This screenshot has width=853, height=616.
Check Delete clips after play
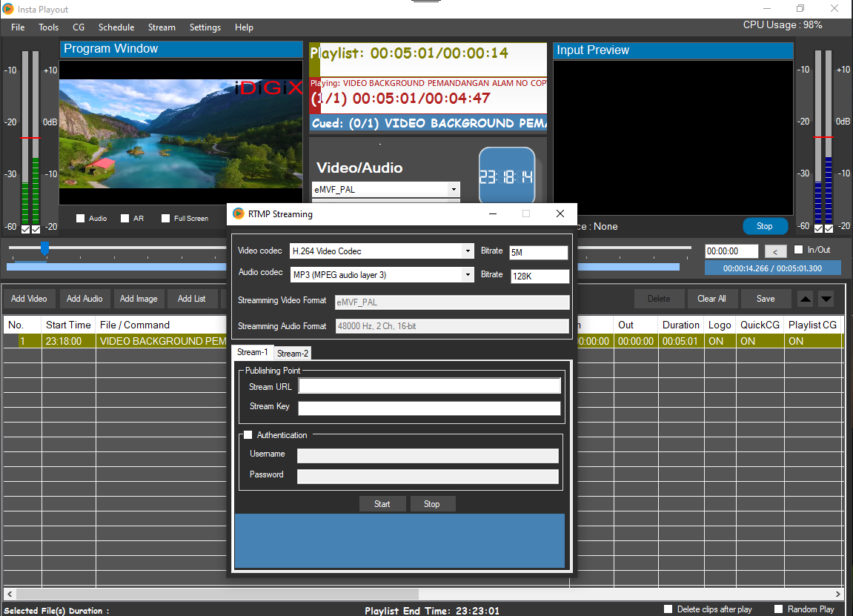point(668,609)
